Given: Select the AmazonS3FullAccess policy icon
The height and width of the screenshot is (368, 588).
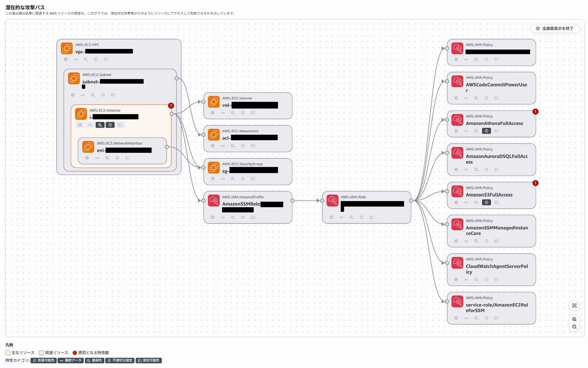Looking at the screenshot, I should (x=457, y=191).
